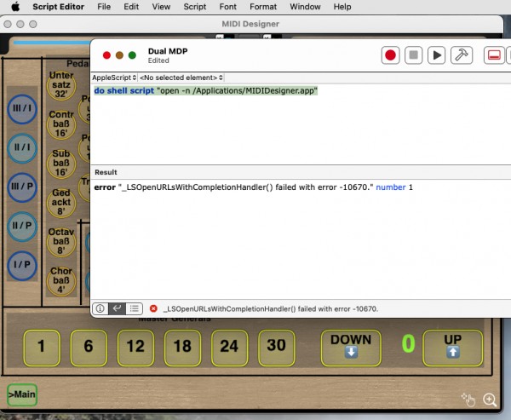Click the zoom magnifier in MIDI Designer
Viewport: 511px width, 420px height.
[490, 400]
